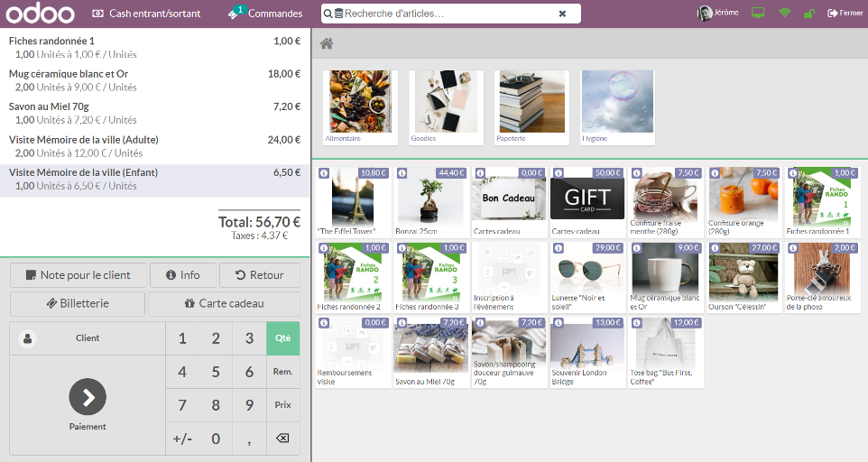This screenshot has width=868, height=462.
Task: Open the Papeterie category
Action: click(x=532, y=107)
